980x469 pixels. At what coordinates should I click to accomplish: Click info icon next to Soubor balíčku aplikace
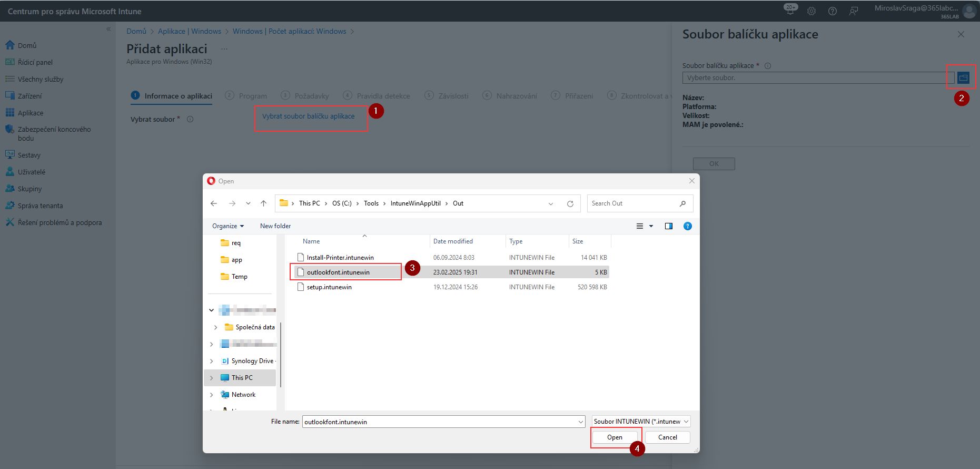[x=768, y=66]
